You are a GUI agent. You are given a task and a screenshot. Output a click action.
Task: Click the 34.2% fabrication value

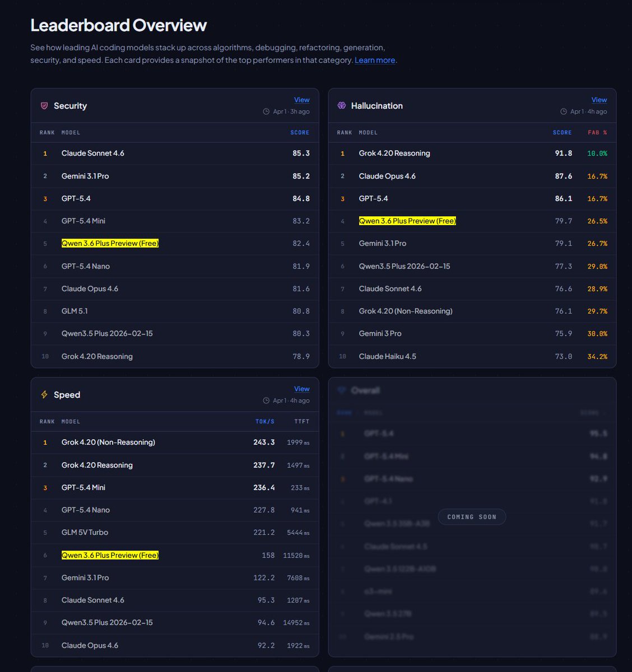tap(597, 356)
